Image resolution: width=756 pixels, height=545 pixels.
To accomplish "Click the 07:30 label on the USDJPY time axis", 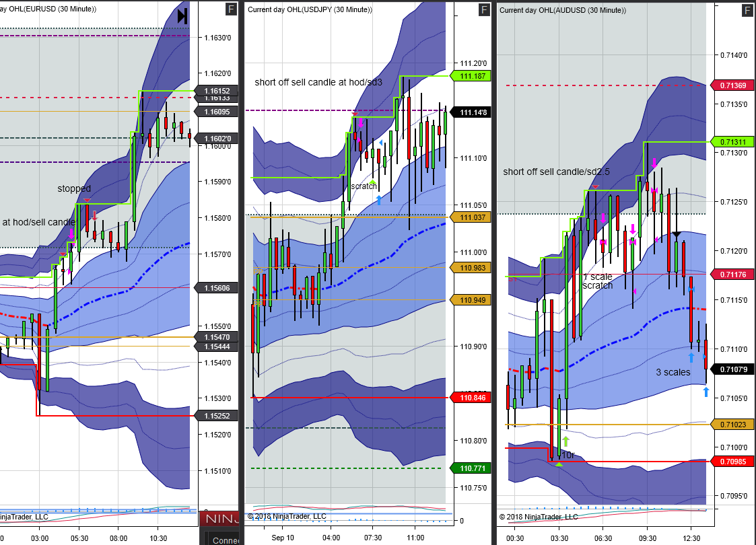I will pyautogui.click(x=373, y=538).
